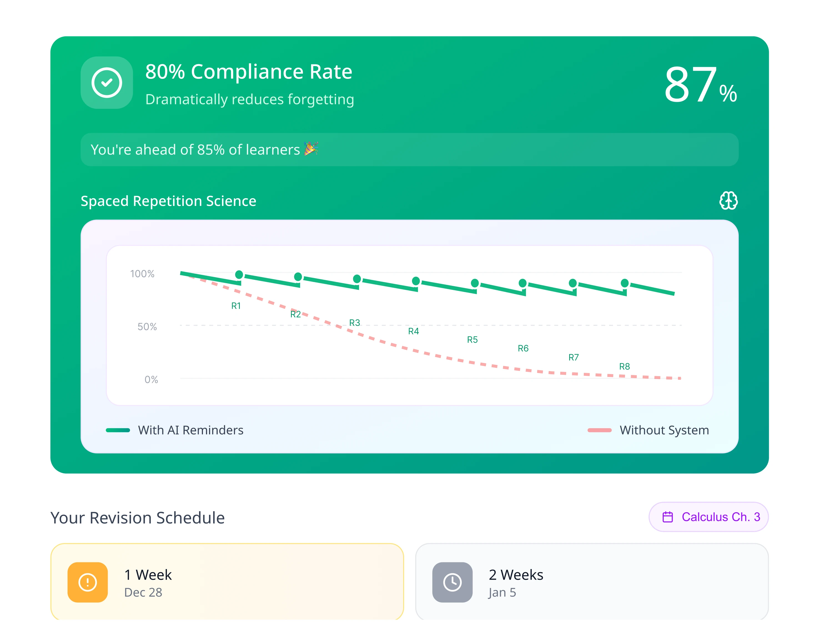Click the brain icon beside Spaced Repetition Science
This screenshot has width=824, height=644.
click(x=728, y=200)
